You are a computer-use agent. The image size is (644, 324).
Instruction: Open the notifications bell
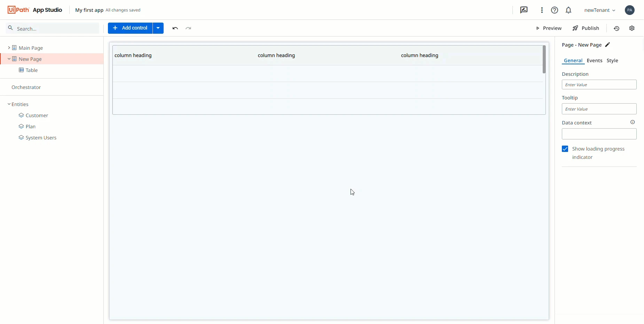(568, 10)
